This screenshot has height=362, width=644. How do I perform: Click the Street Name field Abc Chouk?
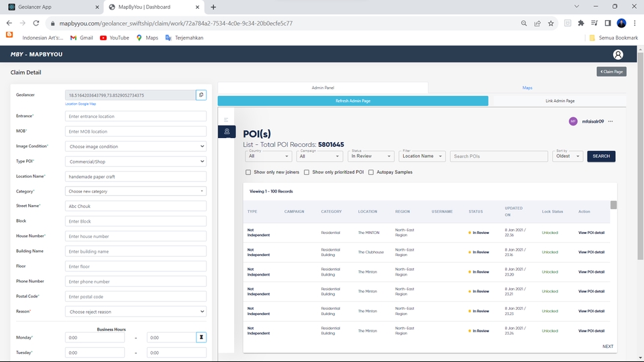[x=136, y=206]
